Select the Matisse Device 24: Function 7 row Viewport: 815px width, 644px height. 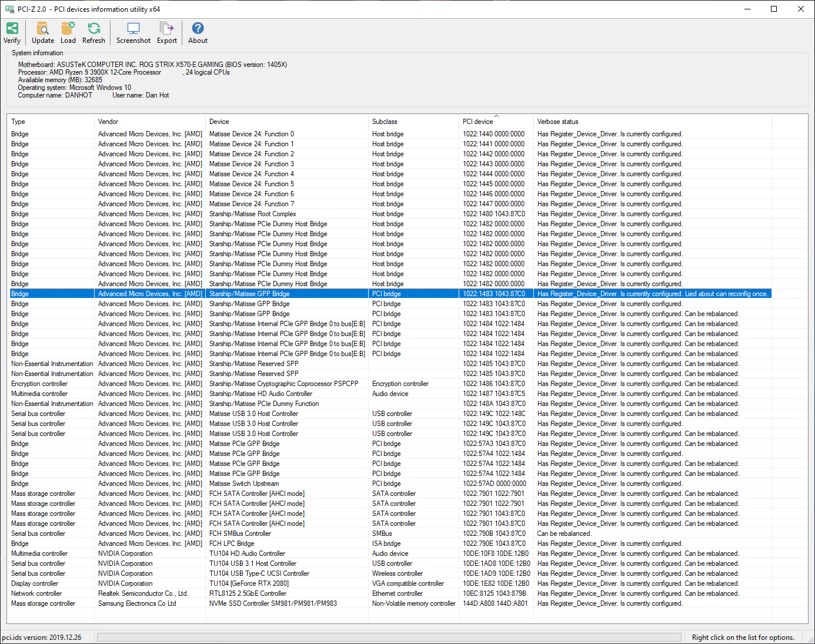point(390,204)
